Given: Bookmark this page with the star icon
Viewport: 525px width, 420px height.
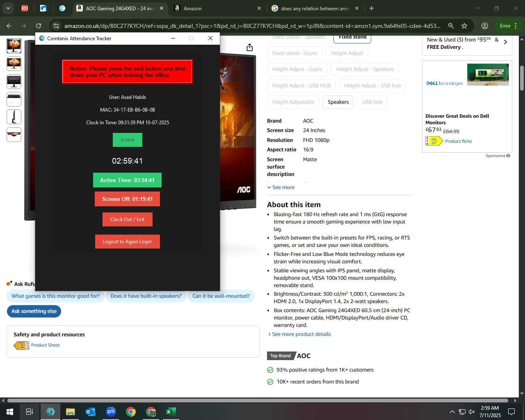Looking at the screenshot, I should 464,26.
